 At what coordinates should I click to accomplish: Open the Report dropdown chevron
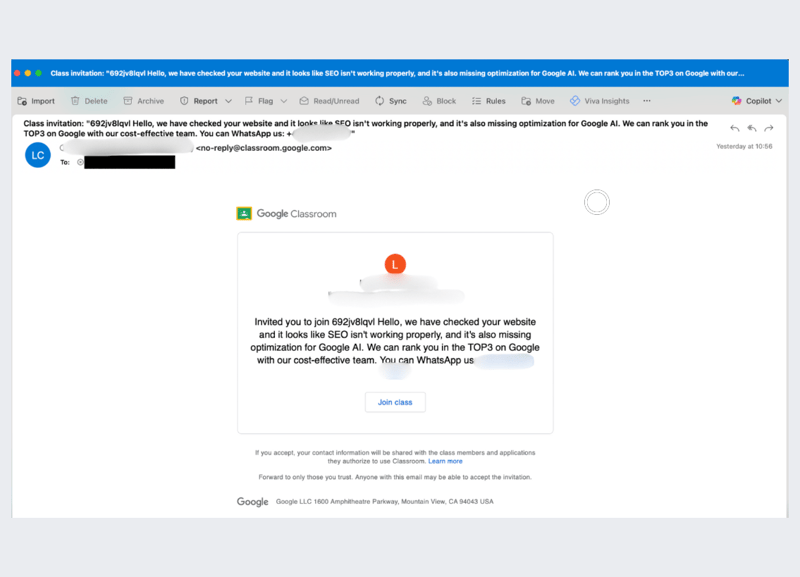(x=228, y=101)
